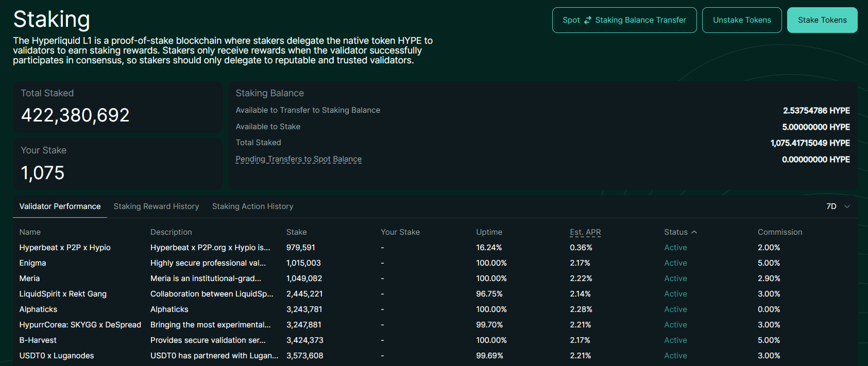Image resolution: width=868 pixels, height=366 pixels.
Task: Click the Stake column header
Action: (296, 232)
